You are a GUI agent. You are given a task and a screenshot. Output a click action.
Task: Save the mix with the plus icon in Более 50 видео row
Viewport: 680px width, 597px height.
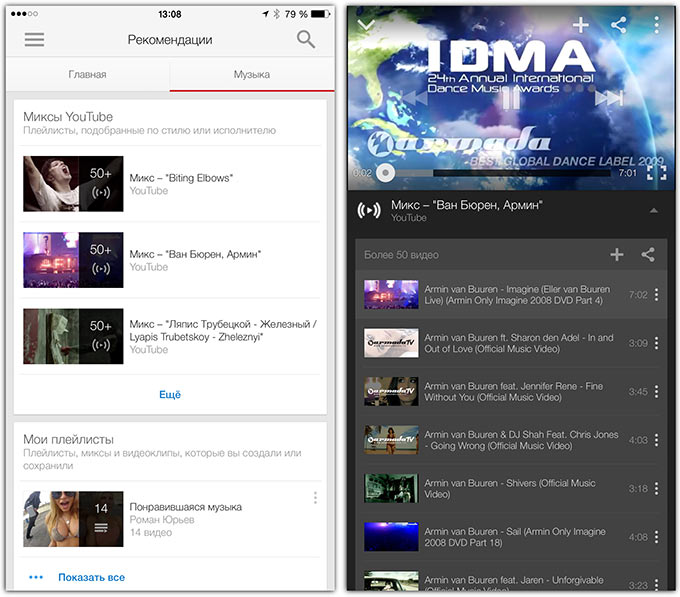(617, 254)
